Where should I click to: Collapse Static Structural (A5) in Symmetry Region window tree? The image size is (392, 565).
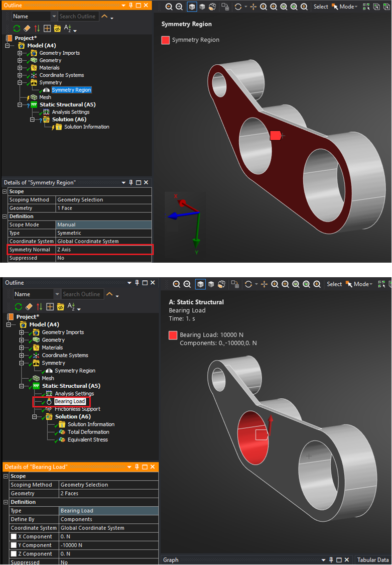coord(20,105)
